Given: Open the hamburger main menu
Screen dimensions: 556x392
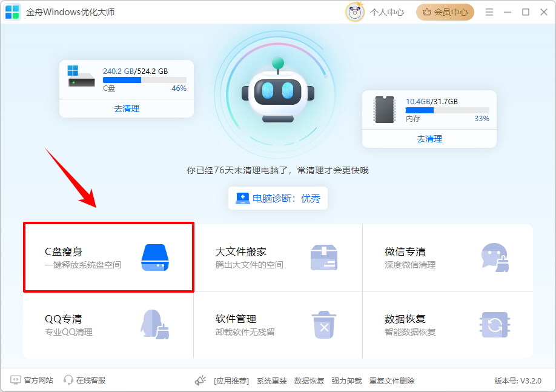Looking at the screenshot, I should pos(489,12).
